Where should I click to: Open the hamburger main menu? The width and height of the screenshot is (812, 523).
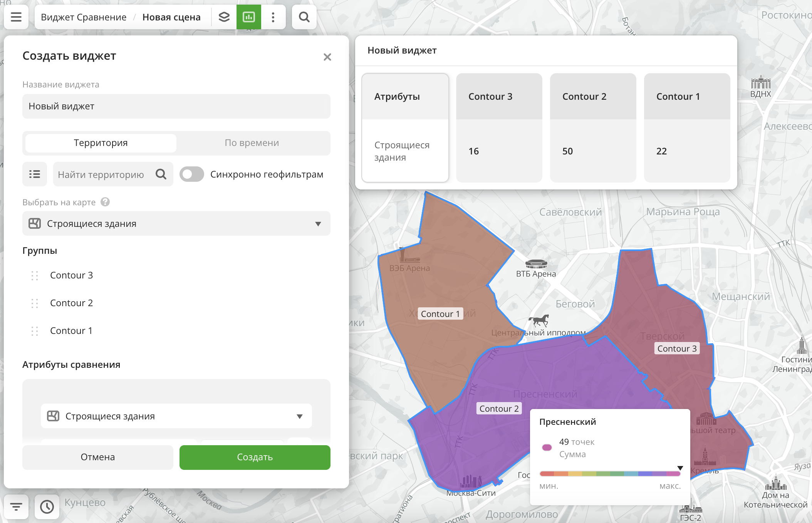pos(16,17)
